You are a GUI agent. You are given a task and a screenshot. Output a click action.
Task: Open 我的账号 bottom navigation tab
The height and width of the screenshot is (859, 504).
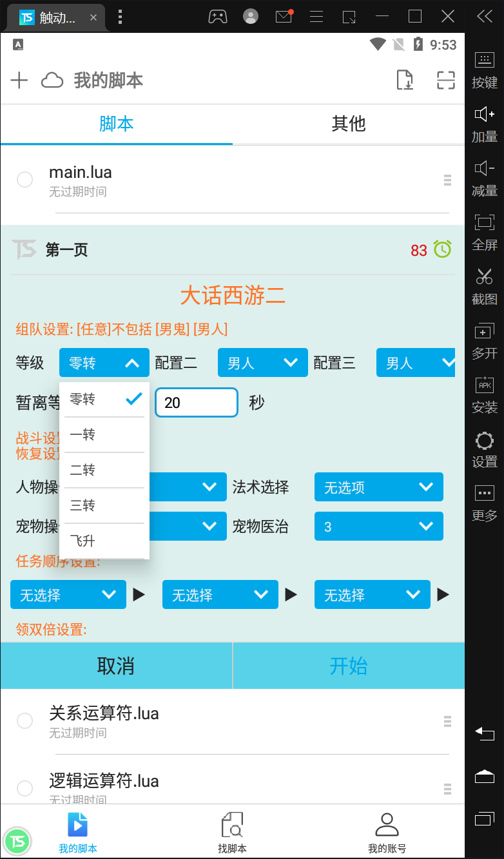pos(387,832)
